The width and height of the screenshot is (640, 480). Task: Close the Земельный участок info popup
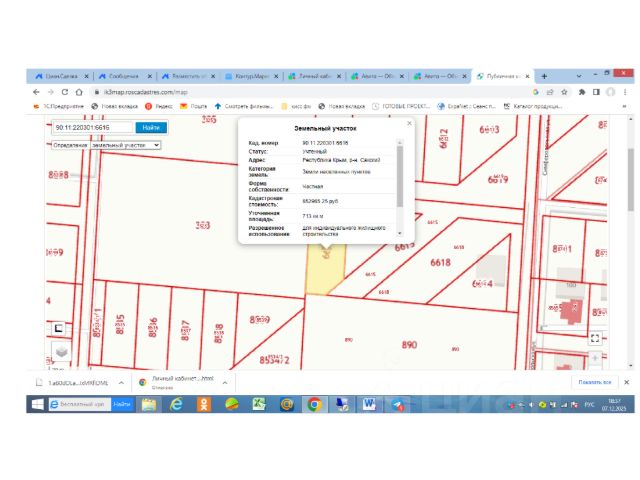(x=409, y=123)
